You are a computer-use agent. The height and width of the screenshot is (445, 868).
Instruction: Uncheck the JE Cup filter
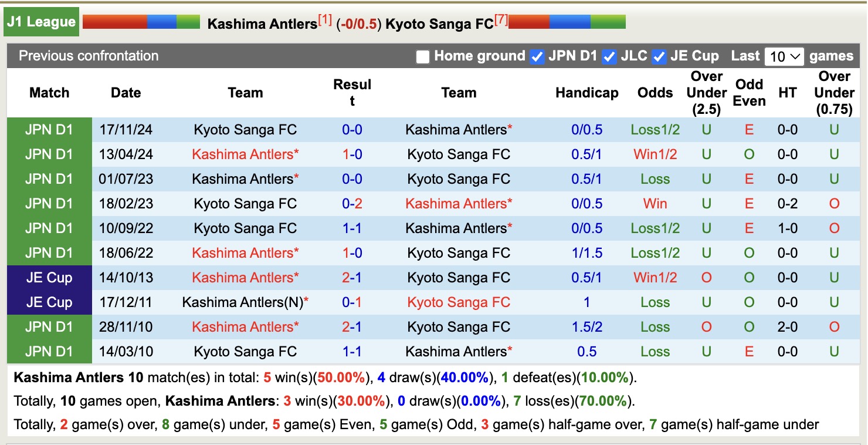tap(659, 56)
